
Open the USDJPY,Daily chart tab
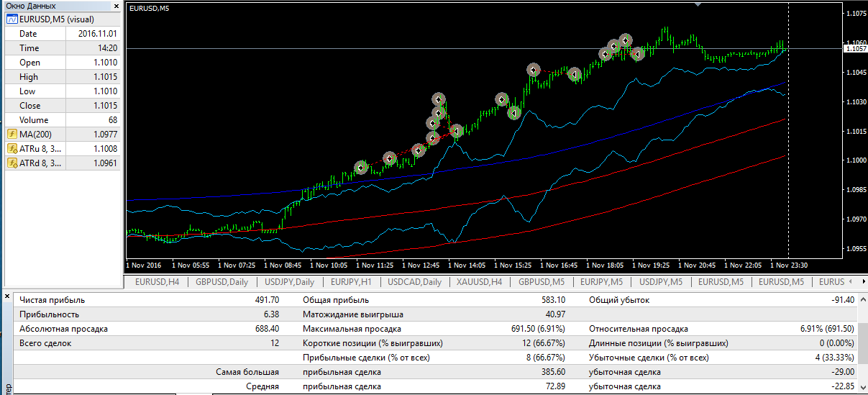pyautogui.click(x=289, y=282)
